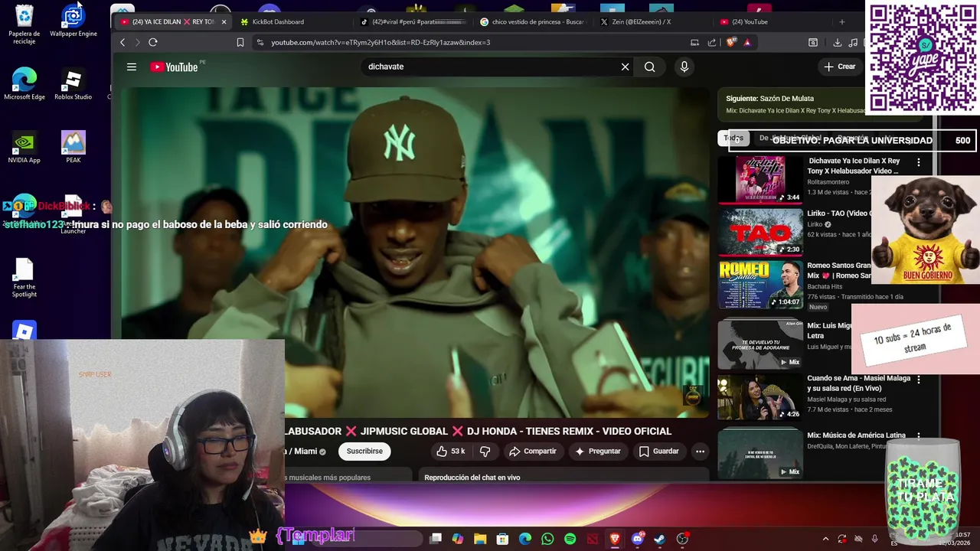Bookmark this page in the address bar

[240, 42]
